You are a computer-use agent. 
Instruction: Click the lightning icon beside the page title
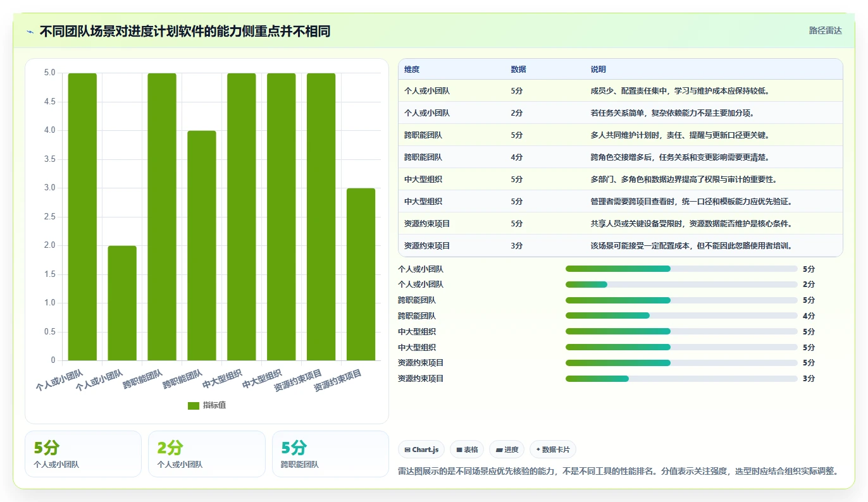click(x=30, y=32)
